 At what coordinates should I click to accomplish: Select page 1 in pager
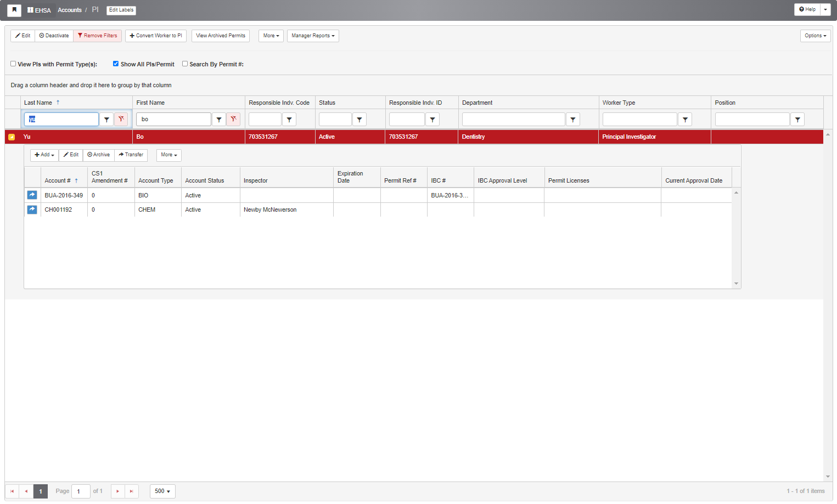click(x=41, y=491)
